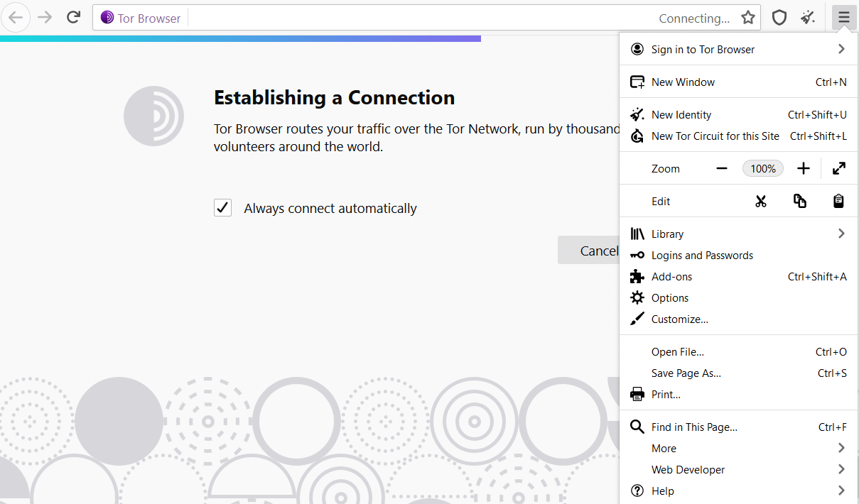Select New Tor Circuit for this Site

tap(715, 136)
